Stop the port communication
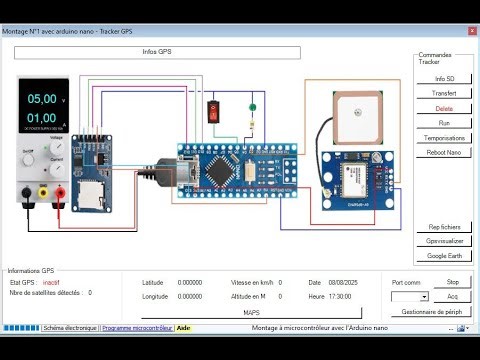 (453, 282)
